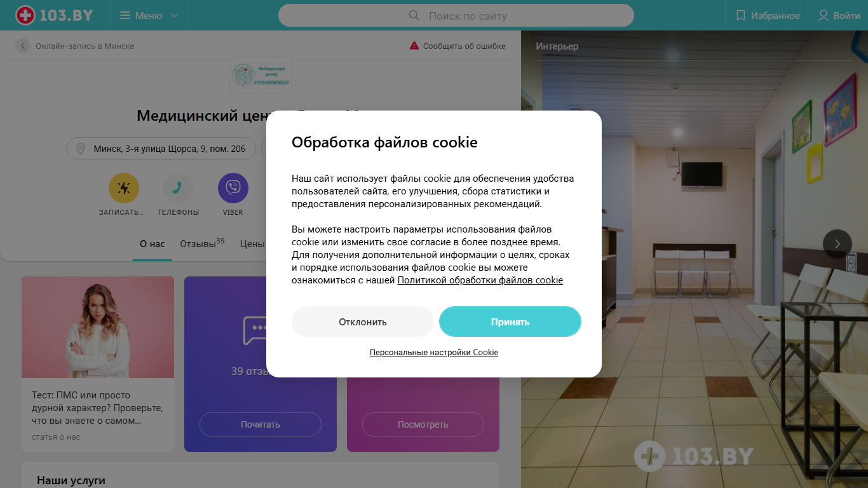The width and height of the screenshot is (868, 488).
Task: Click the address Минск, 3-я улица Щорса chip
Action: 161,149
